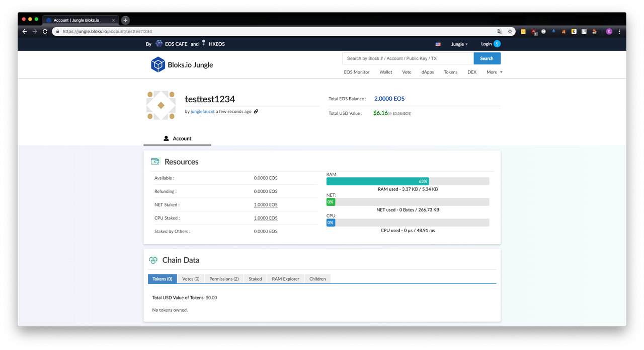Expand the More dropdown menu
This screenshot has width=644, height=350.
tap(494, 72)
